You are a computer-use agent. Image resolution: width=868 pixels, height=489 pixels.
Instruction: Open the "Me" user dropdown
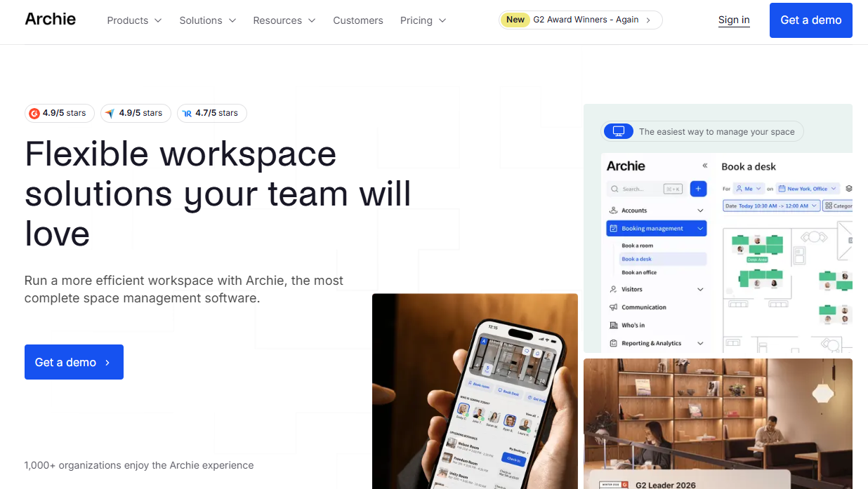click(x=748, y=189)
